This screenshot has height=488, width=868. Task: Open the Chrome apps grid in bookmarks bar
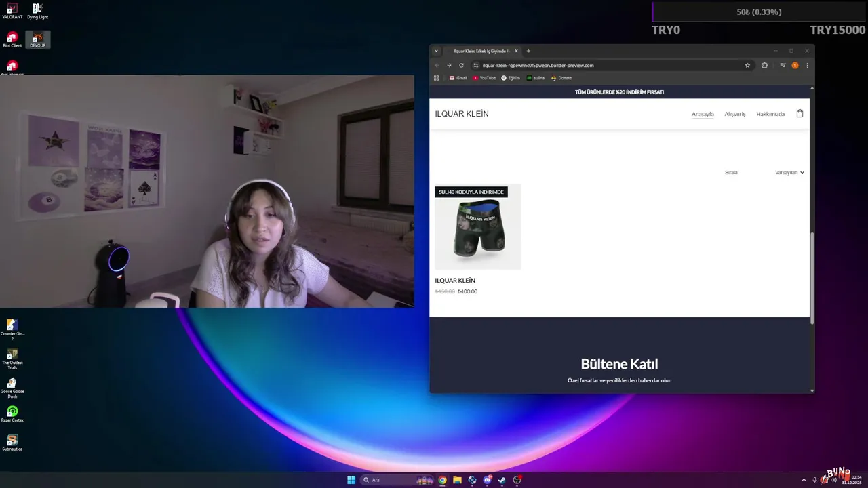tap(437, 78)
